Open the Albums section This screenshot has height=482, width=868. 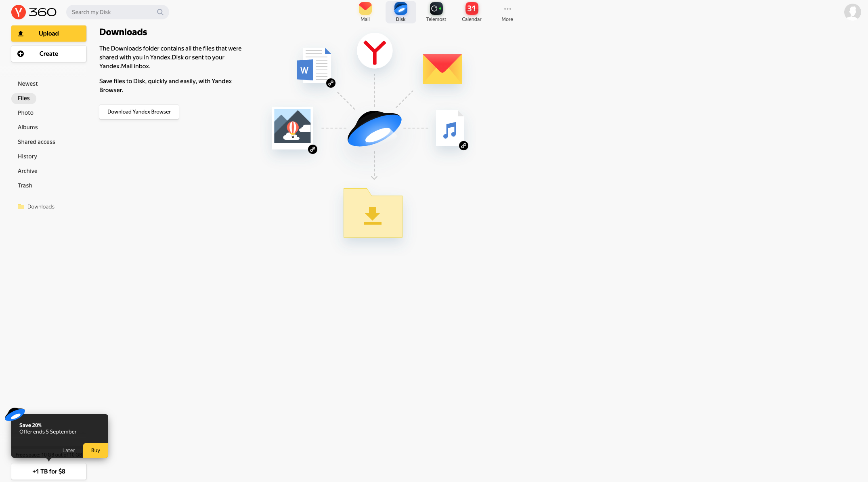(28, 127)
